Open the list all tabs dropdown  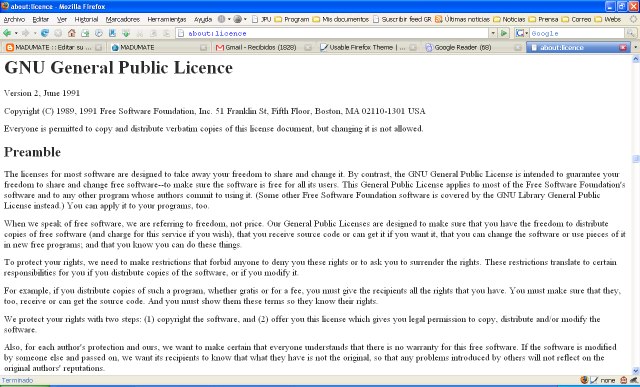pyautogui.click(x=635, y=48)
